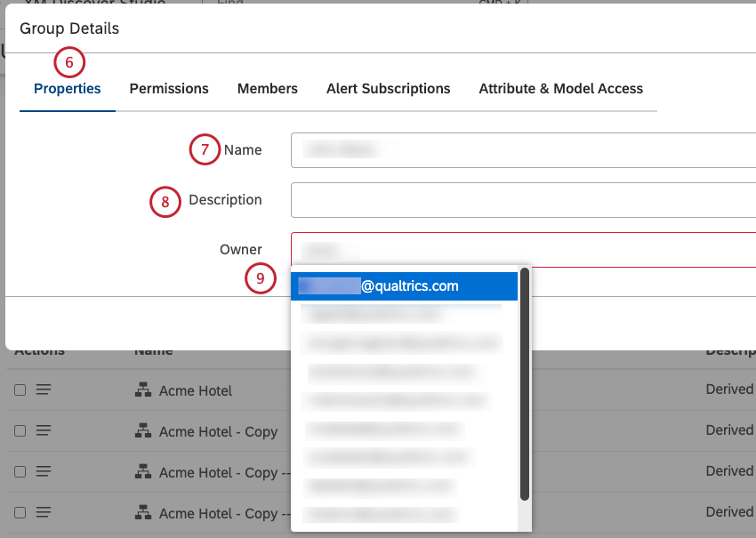
Task: Select the highlighted @qualtrics.com owner
Action: click(x=403, y=285)
